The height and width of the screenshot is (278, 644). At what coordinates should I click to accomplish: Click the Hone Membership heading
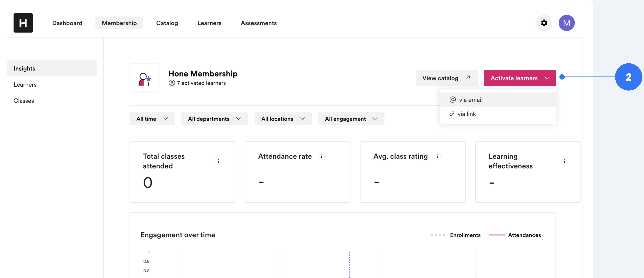203,74
